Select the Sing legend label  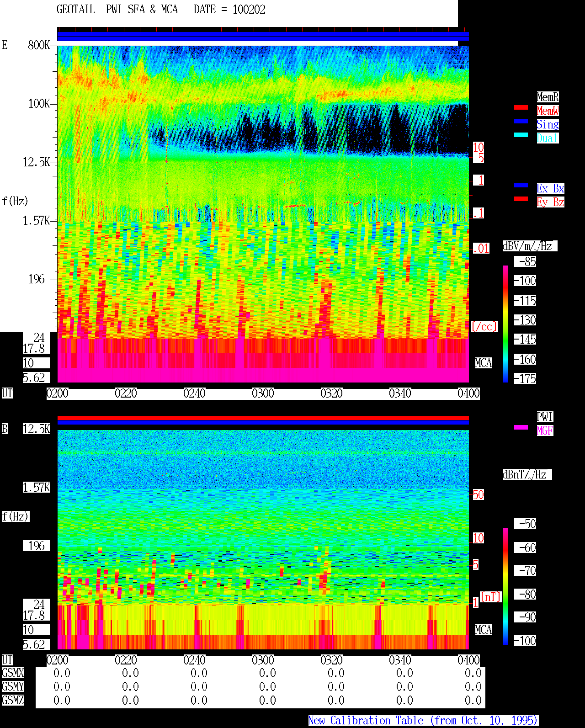coord(548,124)
